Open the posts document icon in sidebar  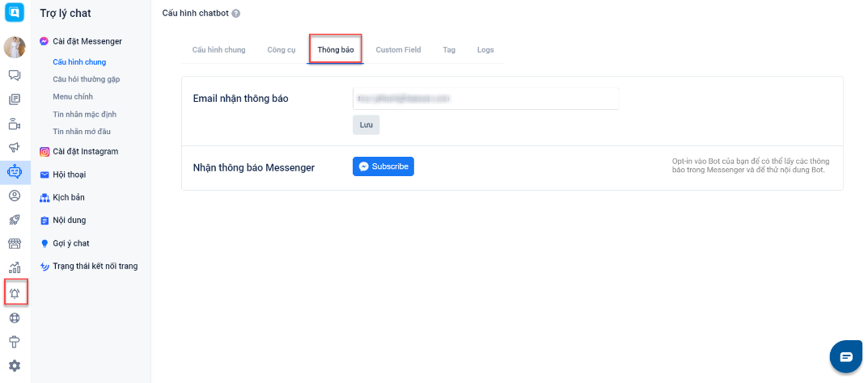pos(15,99)
